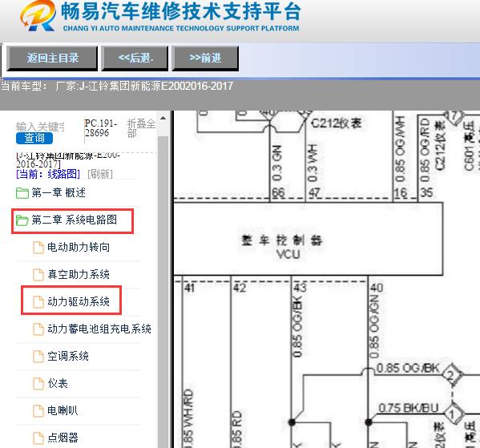Open the 点烟器 diagram
This screenshot has width=480, height=448.
click(x=63, y=438)
